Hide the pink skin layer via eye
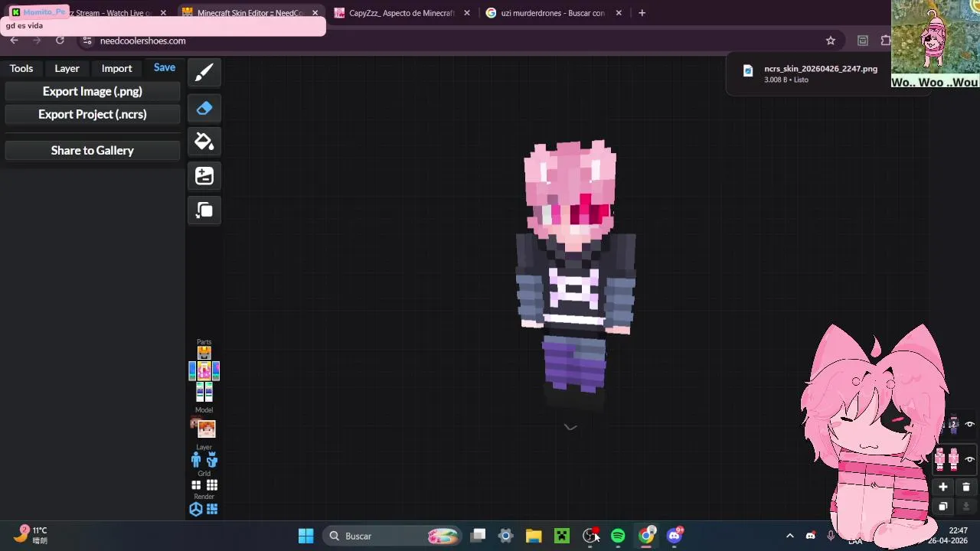The image size is (980, 551). [969, 459]
